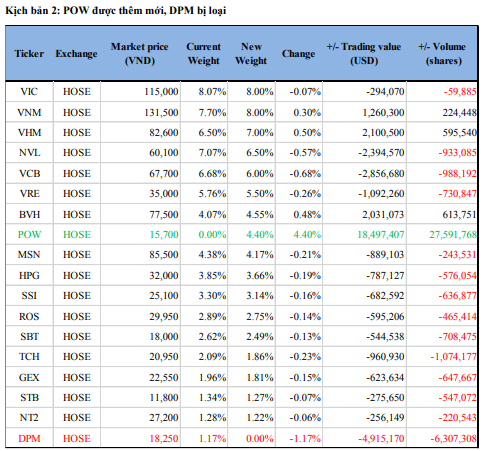This screenshot has height=451, width=483.
Task: Click VNM current weight '7.70%'
Action: pyautogui.click(x=212, y=113)
